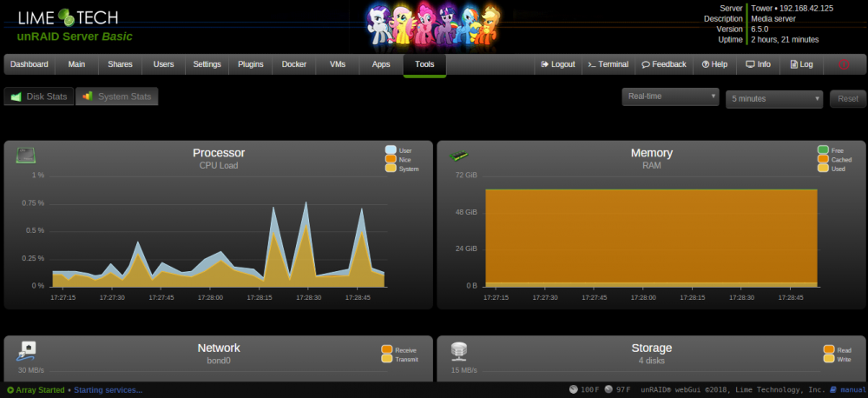This screenshot has width=868, height=398.
Task: Click the Storage disks icon
Action: [459, 351]
